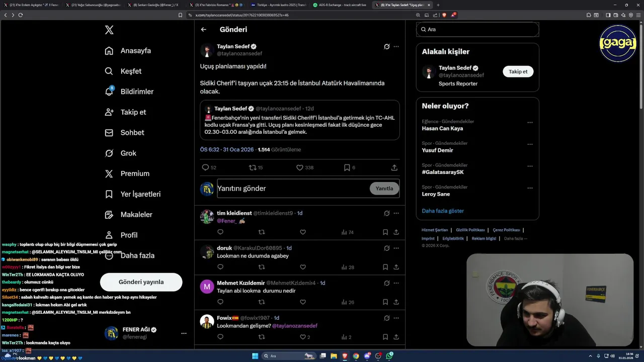This screenshot has height=362, width=644.
Task: View stats of doruk's reply
Action: [x=348, y=267]
